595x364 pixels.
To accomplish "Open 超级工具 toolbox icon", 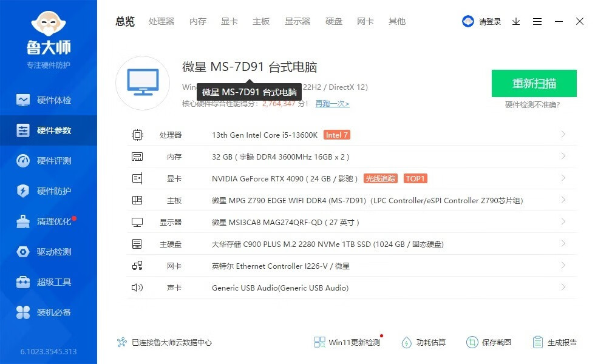I will pos(23,282).
